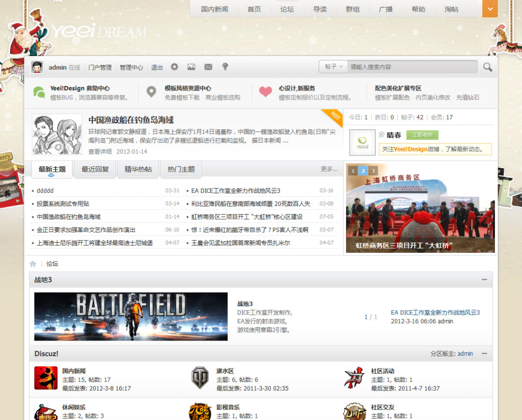Open 帮助 in top navigation
522x420 pixels.
(x=419, y=9)
